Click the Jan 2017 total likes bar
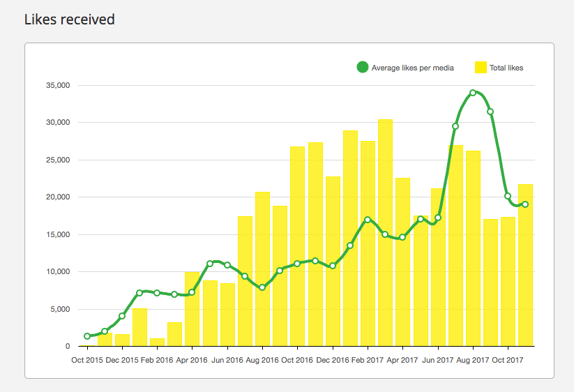This screenshot has height=392, width=574. (x=350, y=239)
